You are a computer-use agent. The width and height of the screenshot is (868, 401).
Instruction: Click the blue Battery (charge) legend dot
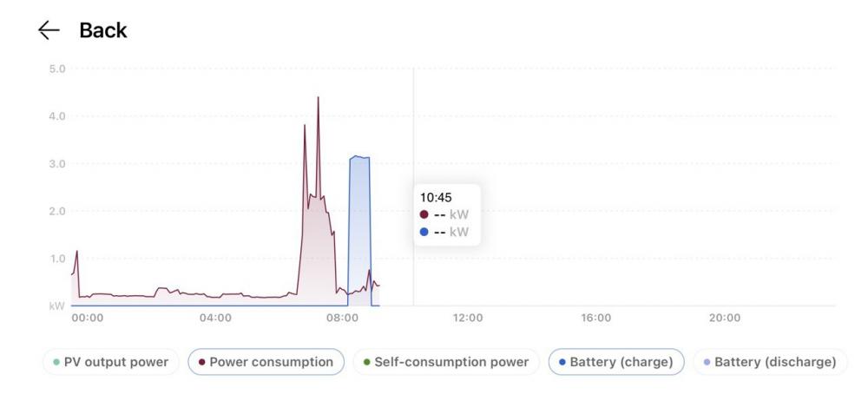pyautogui.click(x=562, y=363)
